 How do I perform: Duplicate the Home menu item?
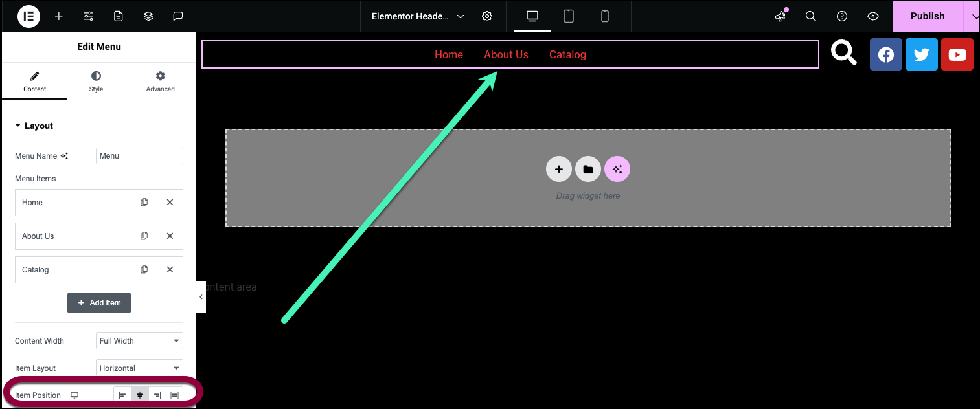pyautogui.click(x=144, y=203)
